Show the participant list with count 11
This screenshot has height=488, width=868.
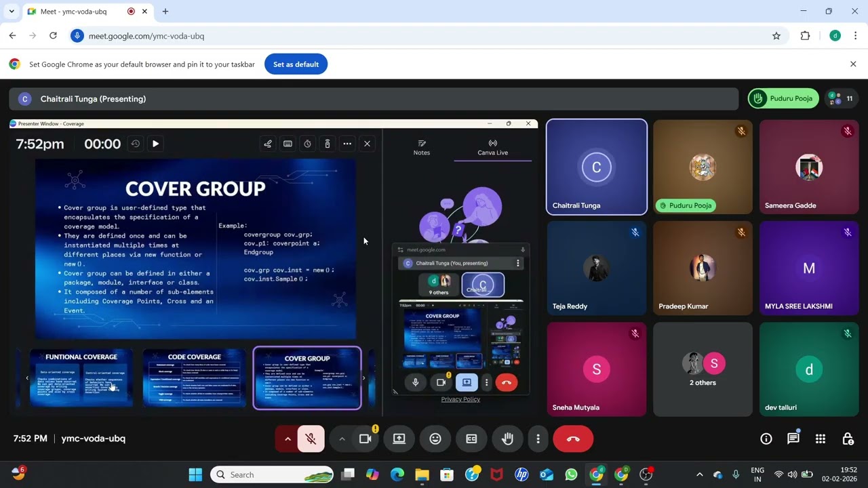point(842,98)
